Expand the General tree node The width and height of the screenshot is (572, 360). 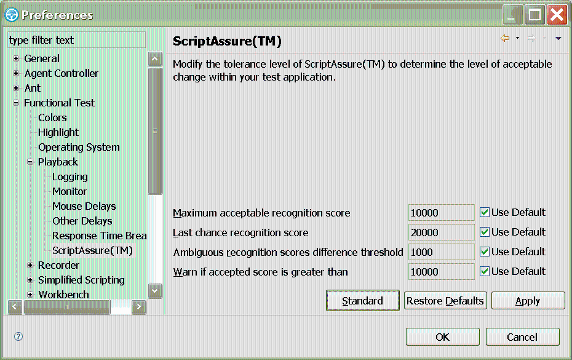pyautogui.click(x=16, y=58)
